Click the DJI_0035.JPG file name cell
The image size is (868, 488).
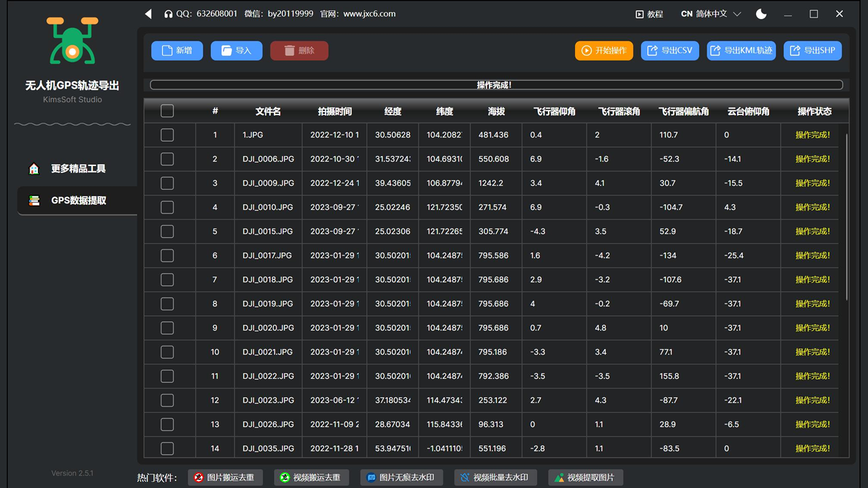269,448
